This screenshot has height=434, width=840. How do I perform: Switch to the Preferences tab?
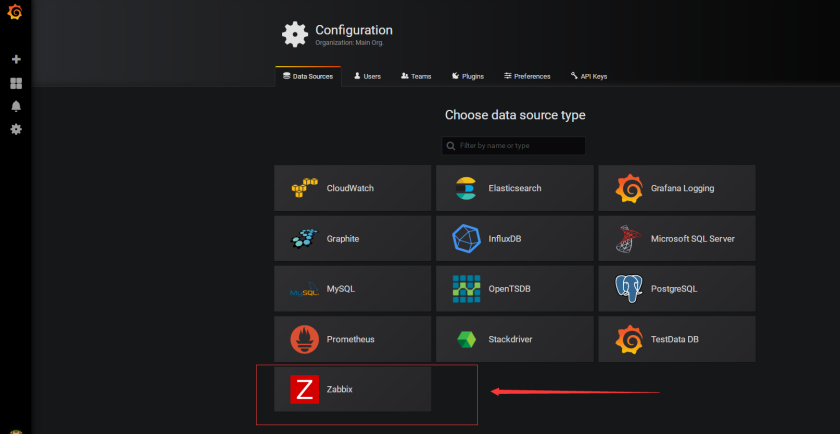pyautogui.click(x=527, y=76)
